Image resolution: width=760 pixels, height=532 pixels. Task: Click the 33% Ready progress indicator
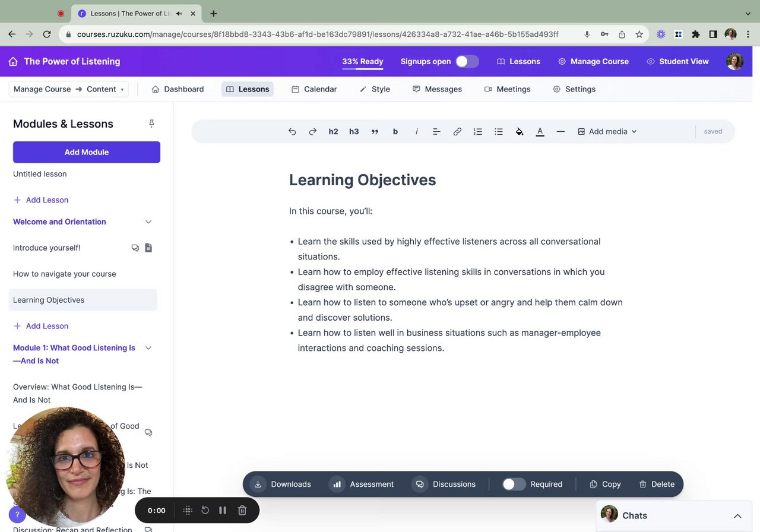(363, 62)
